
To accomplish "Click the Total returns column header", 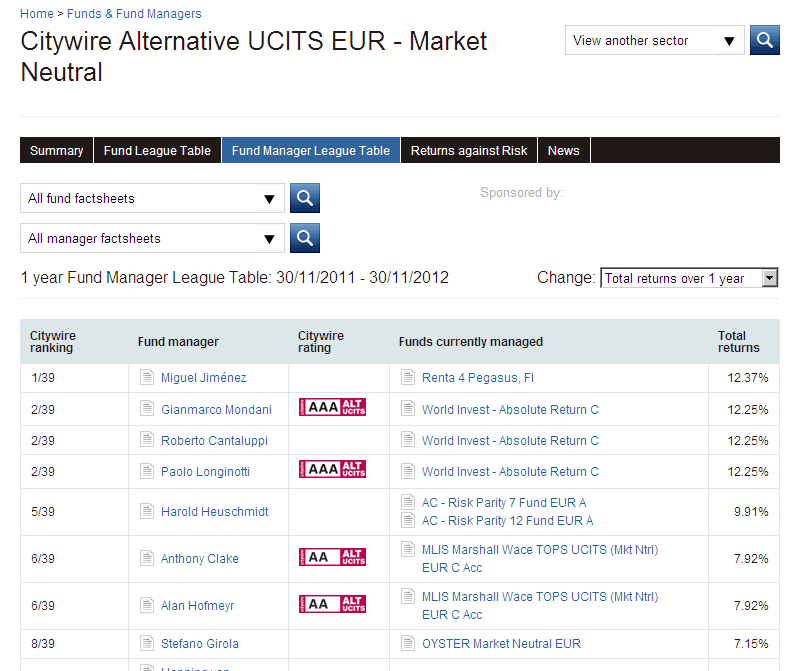I will pos(739,342).
